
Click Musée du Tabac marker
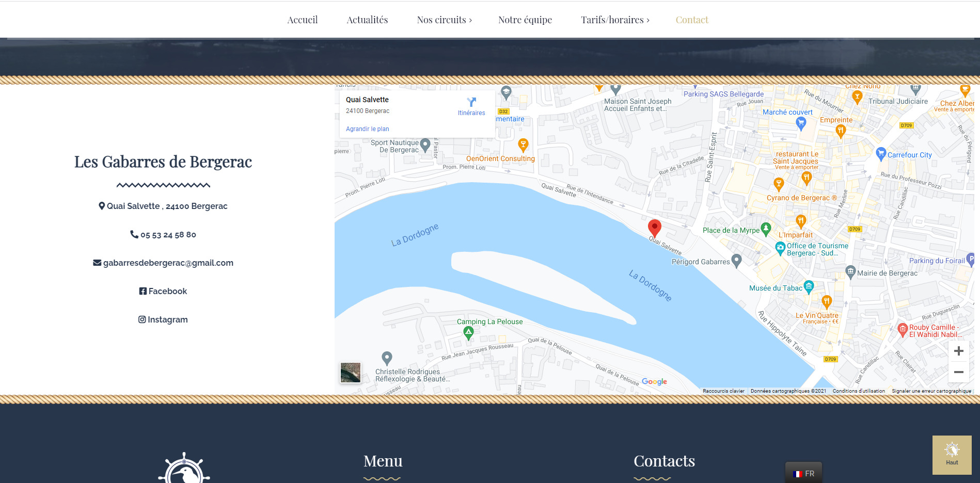click(809, 287)
